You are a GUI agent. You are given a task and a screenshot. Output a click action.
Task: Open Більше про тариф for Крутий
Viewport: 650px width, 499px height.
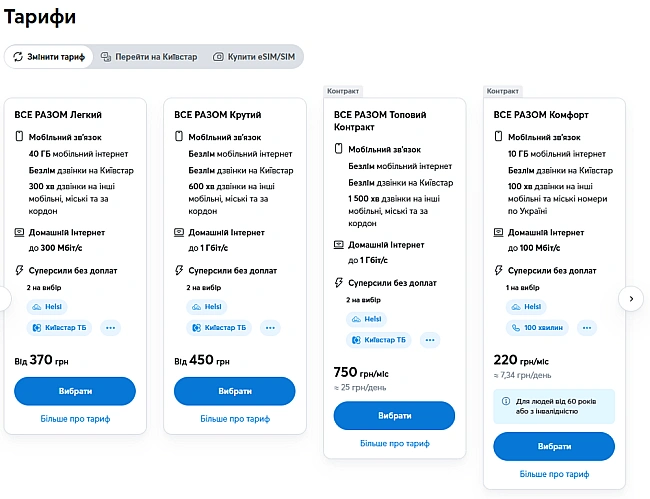point(235,419)
